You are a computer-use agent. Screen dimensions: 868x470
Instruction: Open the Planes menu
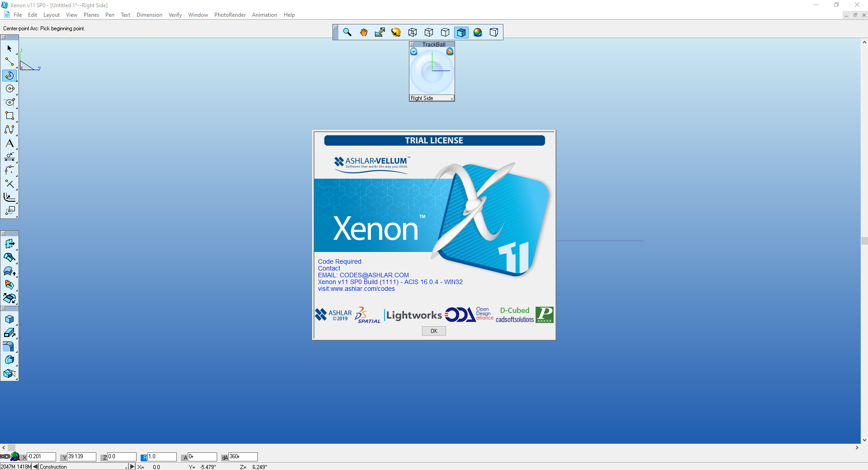91,15
